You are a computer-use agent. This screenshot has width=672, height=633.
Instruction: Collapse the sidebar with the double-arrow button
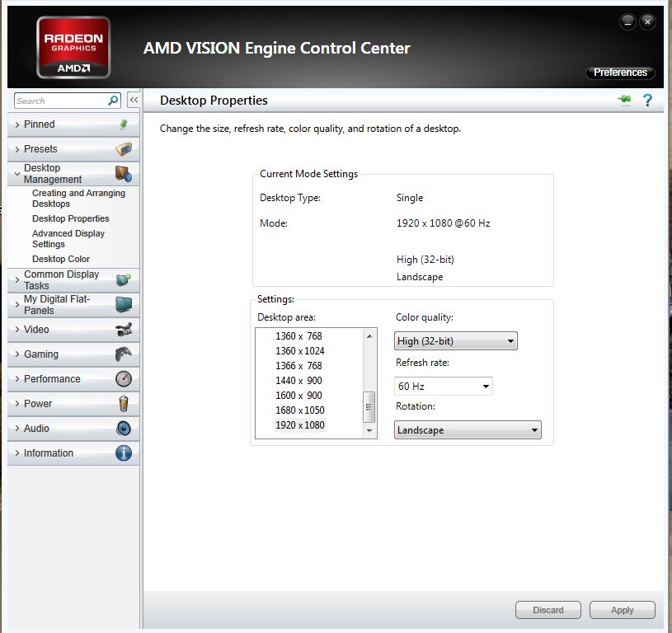tap(134, 101)
